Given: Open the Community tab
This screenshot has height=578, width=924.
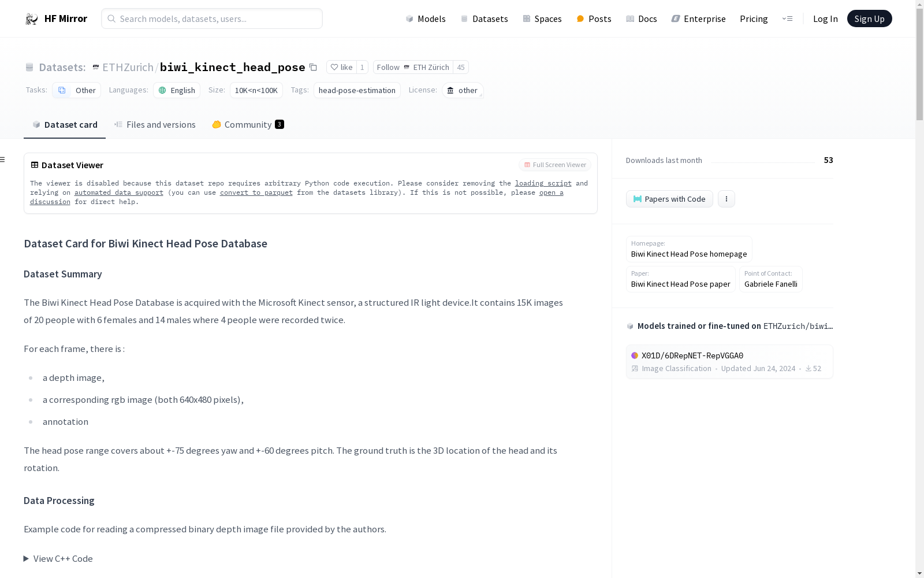Looking at the screenshot, I should pos(248,125).
